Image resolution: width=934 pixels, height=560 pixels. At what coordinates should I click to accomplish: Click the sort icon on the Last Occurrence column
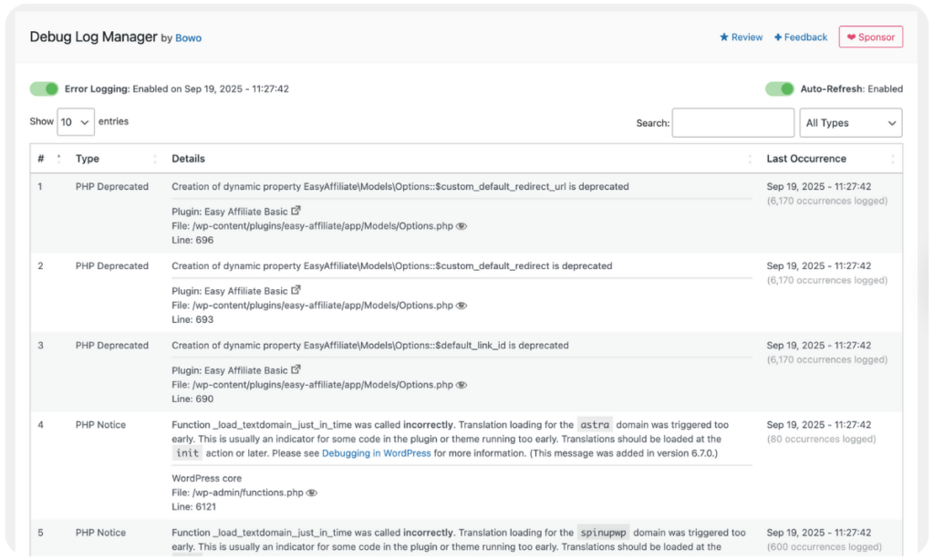[893, 159]
